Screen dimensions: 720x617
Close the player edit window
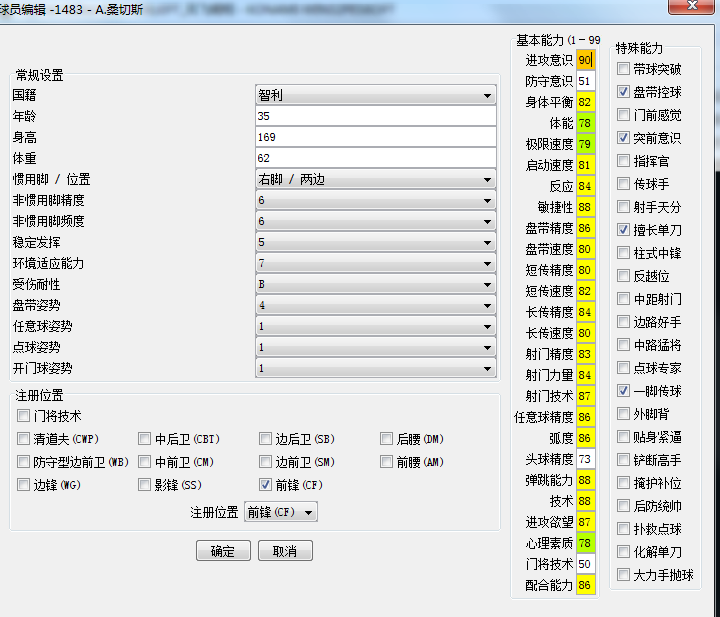pyautogui.click(x=692, y=6)
